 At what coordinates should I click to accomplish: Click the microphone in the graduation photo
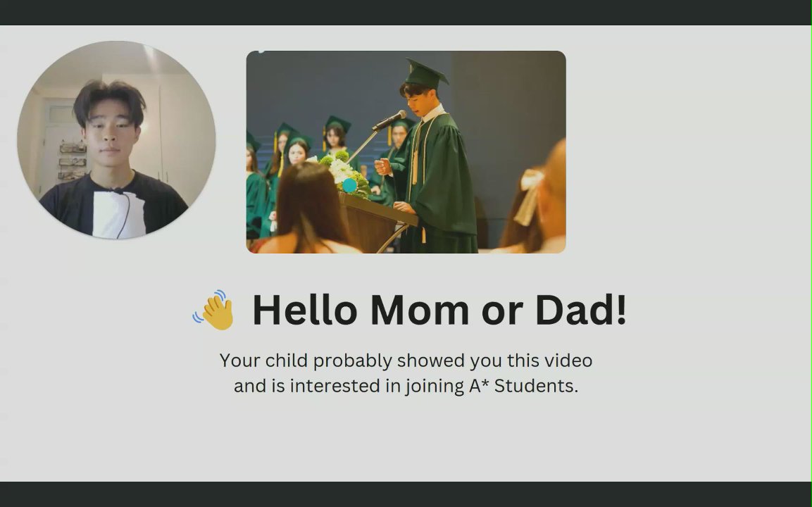[x=391, y=120]
